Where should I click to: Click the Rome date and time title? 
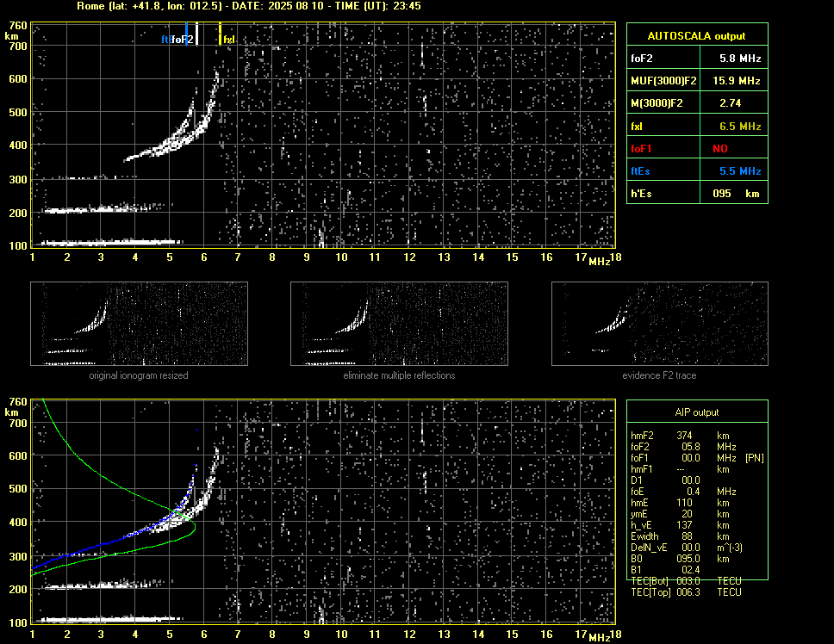(x=249, y=6)
